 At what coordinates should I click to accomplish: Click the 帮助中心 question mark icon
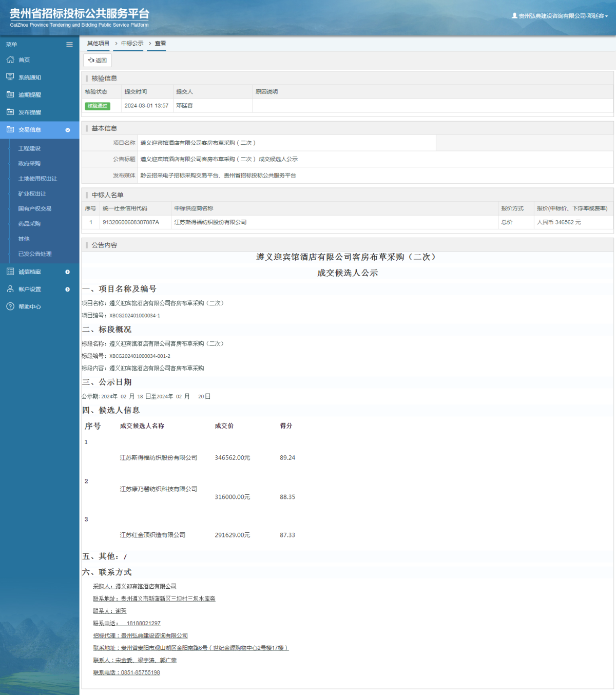10,306
